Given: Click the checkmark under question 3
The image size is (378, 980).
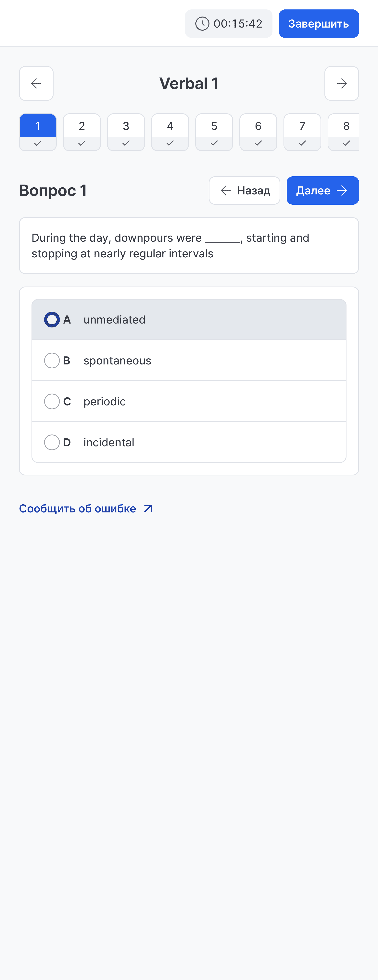Looking at the screenshot, I should point(126,143).
